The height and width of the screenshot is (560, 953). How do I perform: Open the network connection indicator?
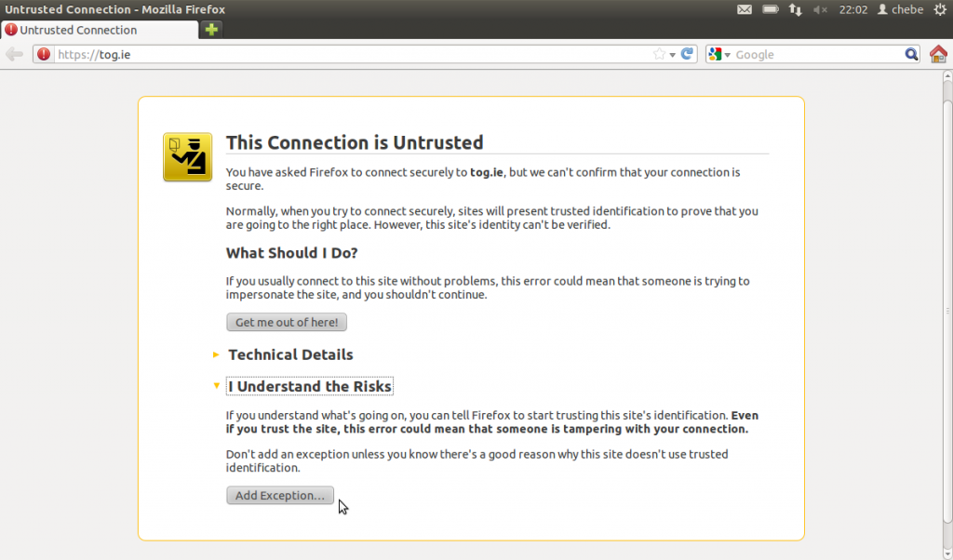pos(795,9)
